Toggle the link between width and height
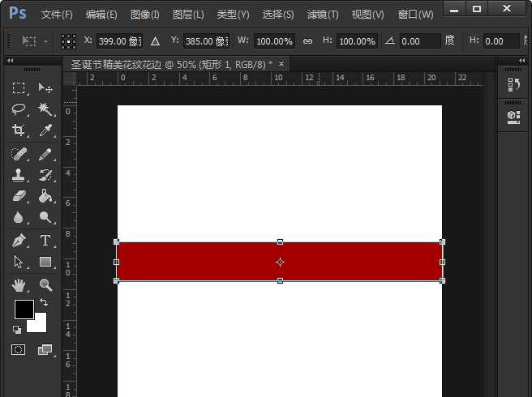The height and width of the screenshot is (397, 532). (x=307, y=41)
